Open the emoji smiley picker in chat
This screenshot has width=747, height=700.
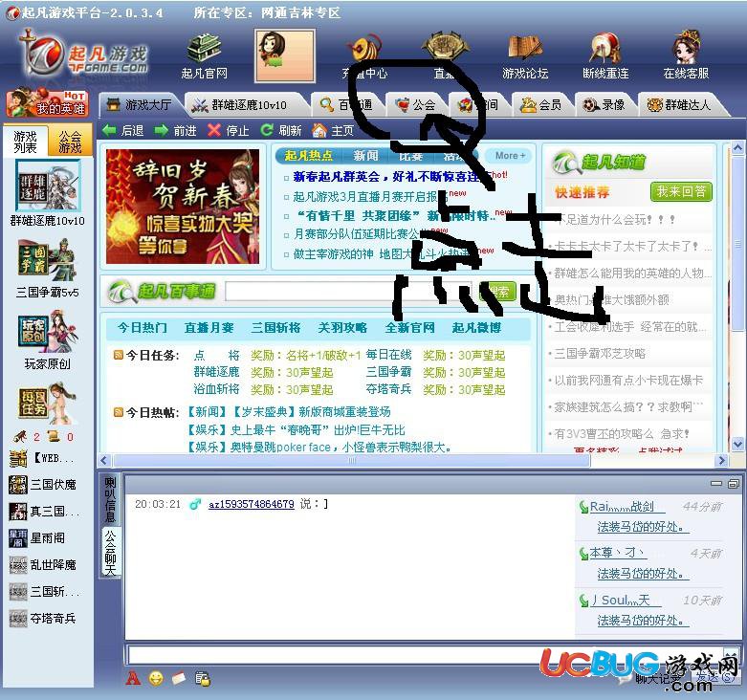coord(156,678)
